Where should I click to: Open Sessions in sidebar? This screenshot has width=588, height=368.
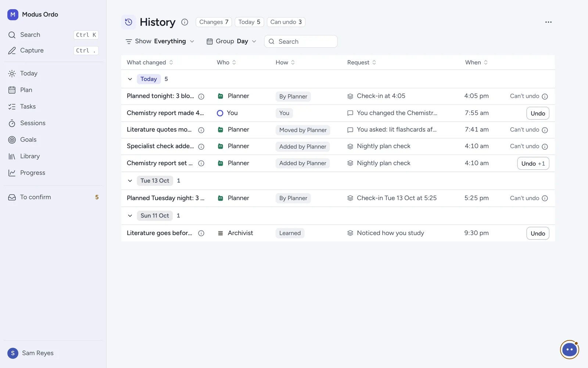click(x=53, y=123)
